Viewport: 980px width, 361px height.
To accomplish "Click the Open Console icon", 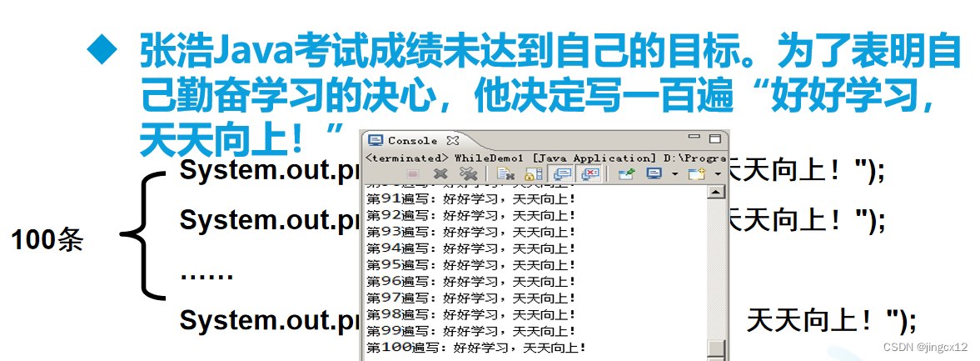I will pos(696,174).
